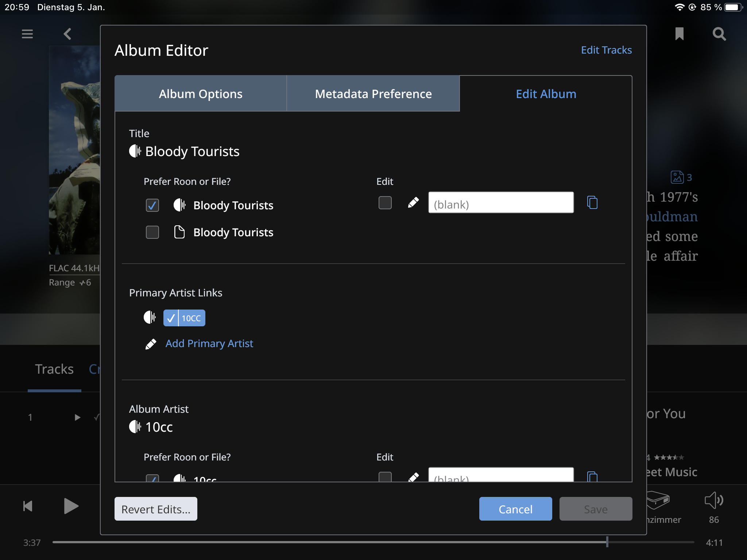Enable the Title Edit checkbox
747x560 pixels.
385,203
